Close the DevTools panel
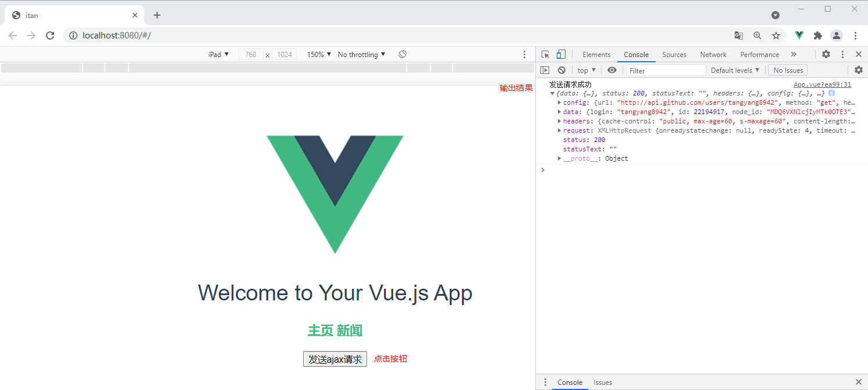This screenshot has height=390, width=868. (859, 54)
